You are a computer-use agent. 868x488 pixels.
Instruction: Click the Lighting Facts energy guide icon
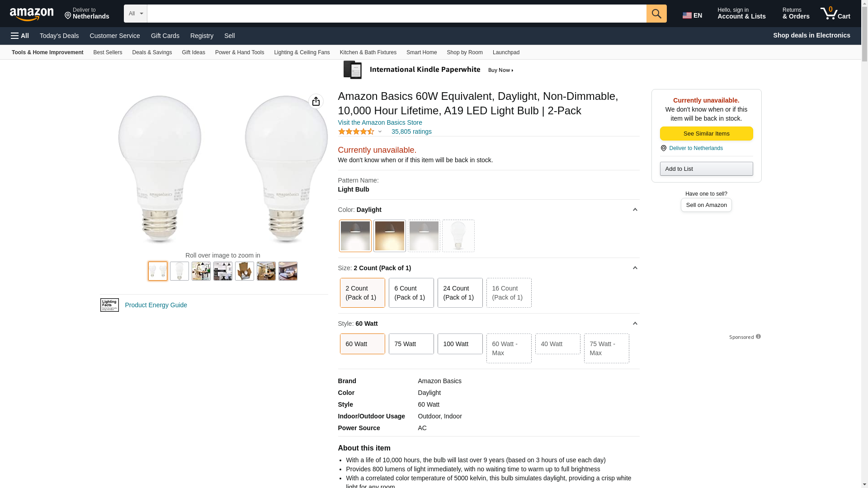[109, 305]
